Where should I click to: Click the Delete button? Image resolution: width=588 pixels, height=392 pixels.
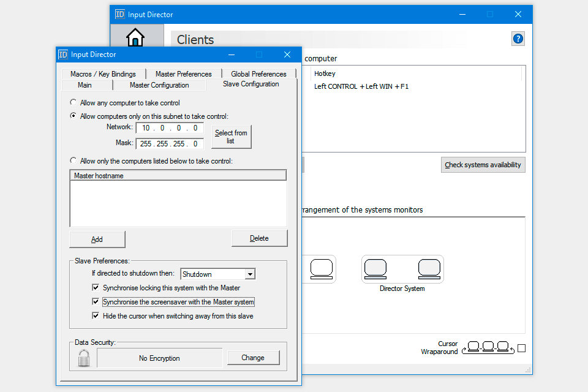259,238
